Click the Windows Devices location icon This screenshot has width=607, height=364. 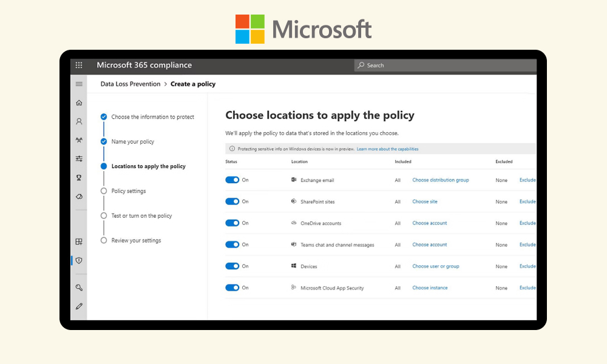click(x=294, y=266)
